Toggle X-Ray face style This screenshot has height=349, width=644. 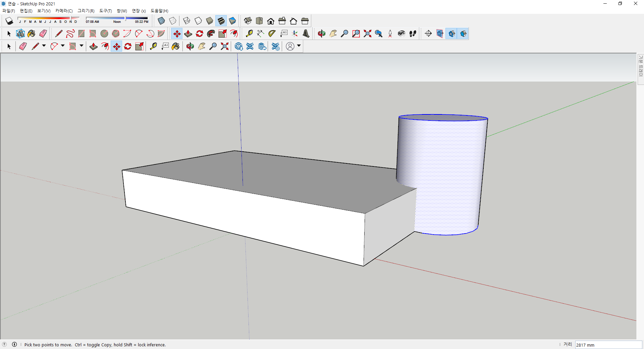click(x=161, y=21)
